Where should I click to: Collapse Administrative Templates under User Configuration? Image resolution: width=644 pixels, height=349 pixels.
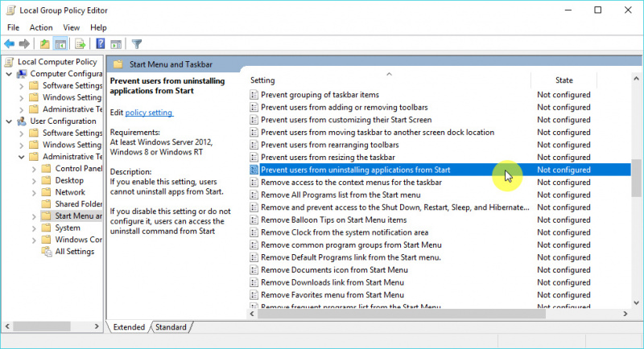tap(22, 157)
